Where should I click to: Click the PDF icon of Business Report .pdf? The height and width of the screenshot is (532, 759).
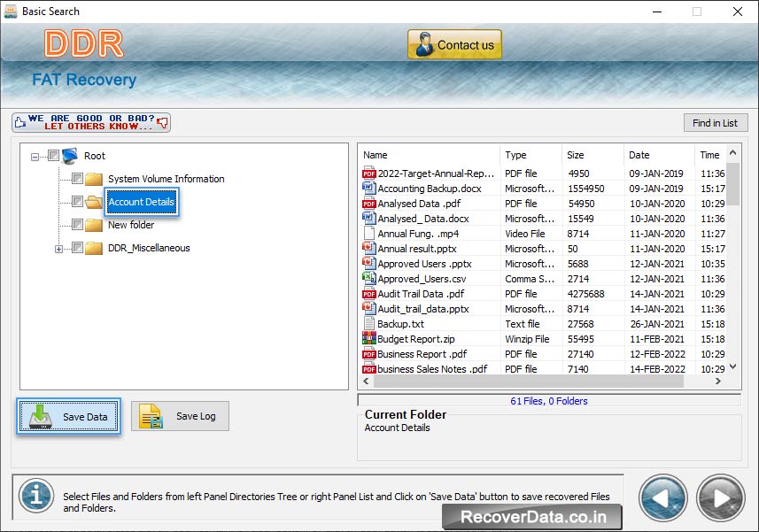click(x=368, y=353)
